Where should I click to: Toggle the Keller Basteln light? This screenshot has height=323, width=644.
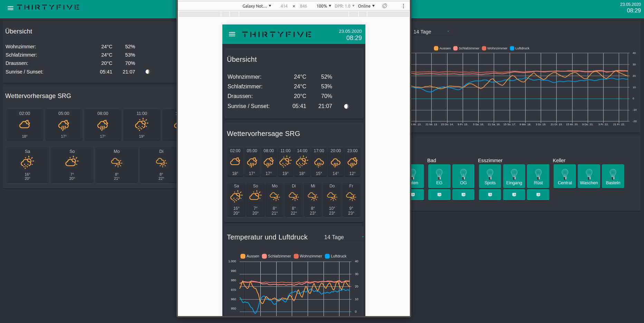613,176
